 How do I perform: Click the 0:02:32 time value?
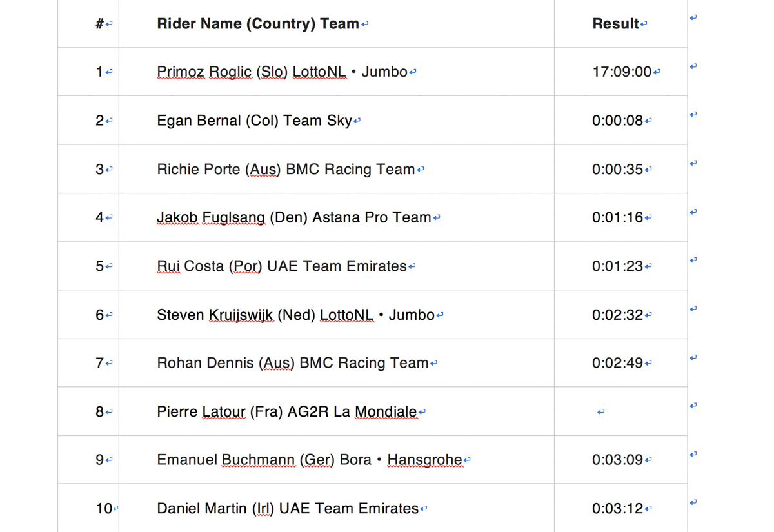618,315
